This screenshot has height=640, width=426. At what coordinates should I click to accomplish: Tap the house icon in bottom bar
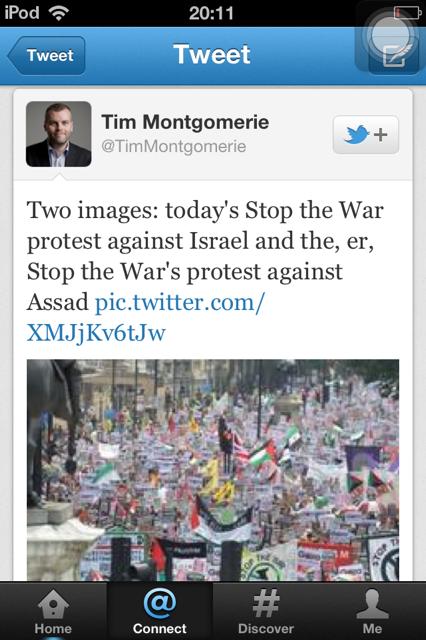tap(53, 604)
